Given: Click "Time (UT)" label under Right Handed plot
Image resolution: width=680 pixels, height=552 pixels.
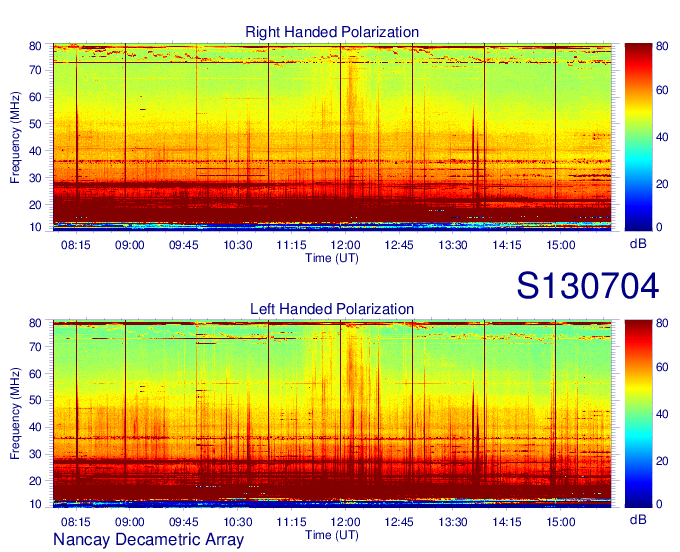Looking at the screenshot, I should (332, 258).
